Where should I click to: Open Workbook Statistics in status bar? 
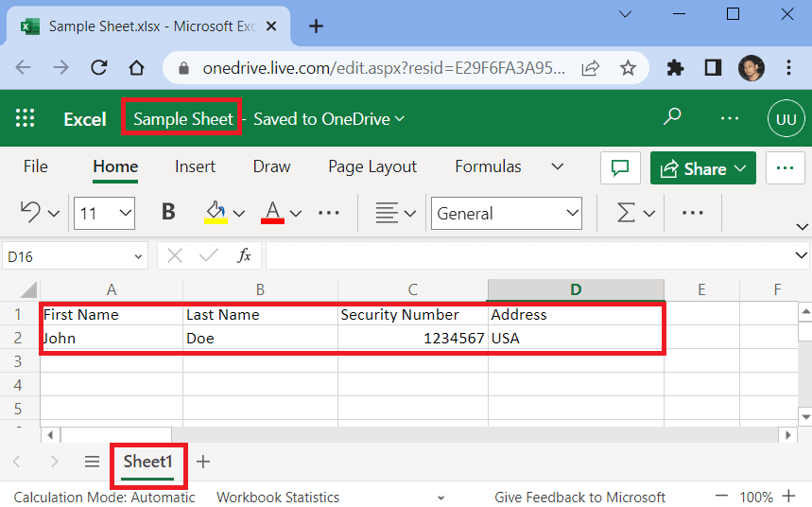click(x=278, y=498)
